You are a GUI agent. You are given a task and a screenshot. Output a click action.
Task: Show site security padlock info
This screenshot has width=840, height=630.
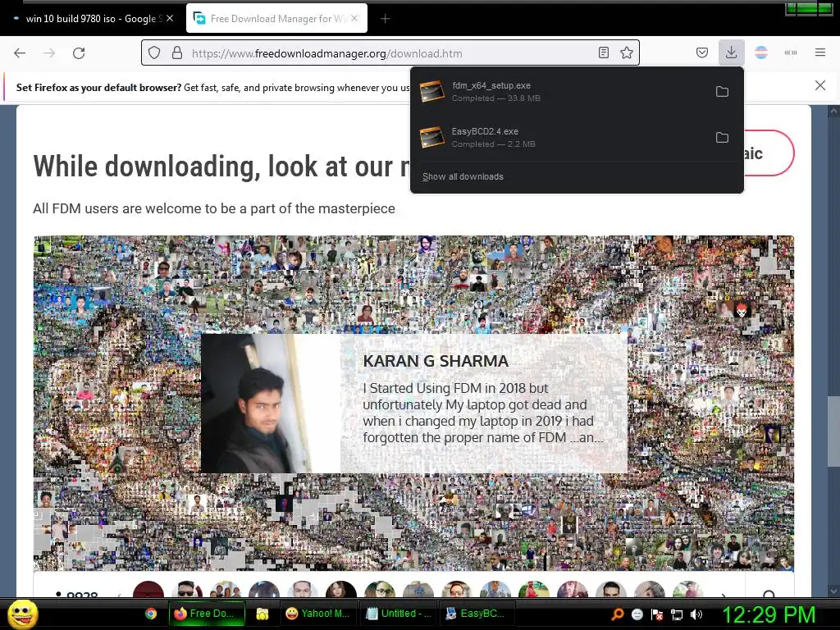177,53
